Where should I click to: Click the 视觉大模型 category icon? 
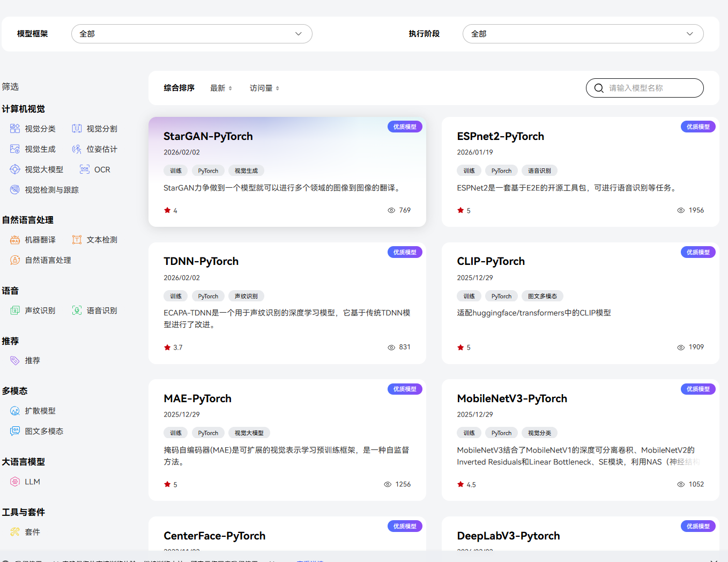coord(15,169)
